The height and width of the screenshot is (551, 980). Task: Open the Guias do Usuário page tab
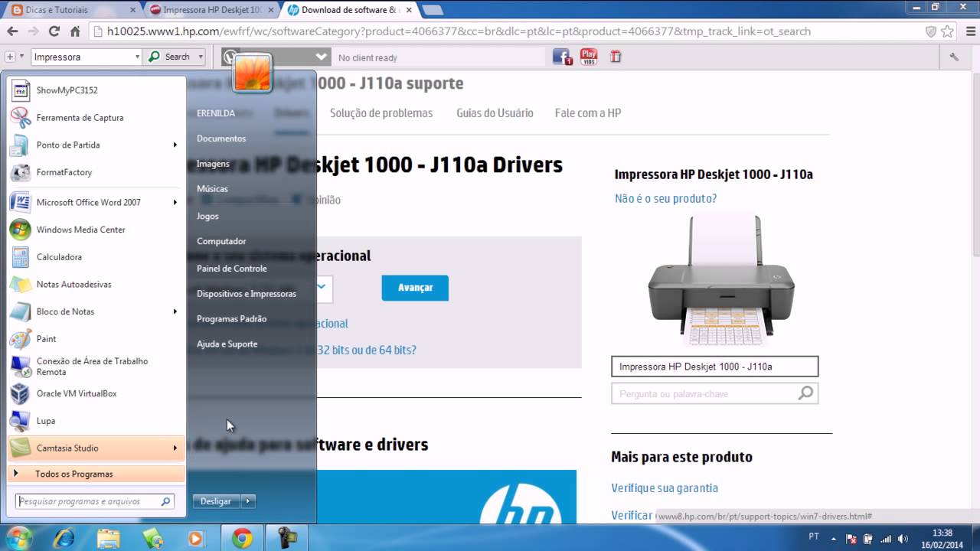(495, 113)
